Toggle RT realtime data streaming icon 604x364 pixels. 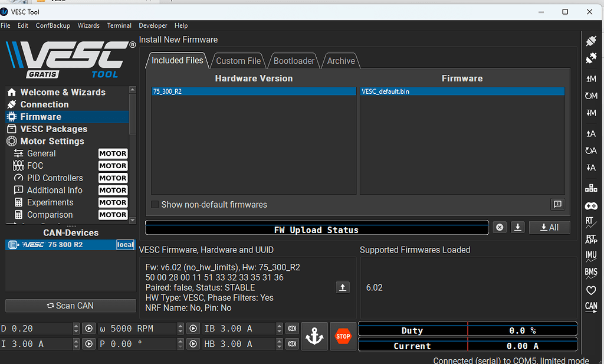[x=591, y=222]
